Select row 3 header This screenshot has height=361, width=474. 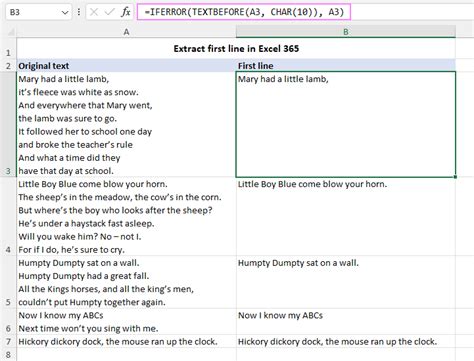[x=8, y=125]
